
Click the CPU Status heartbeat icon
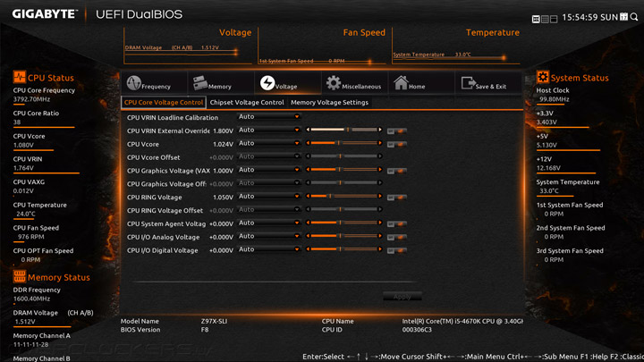(x=20, y=77)
